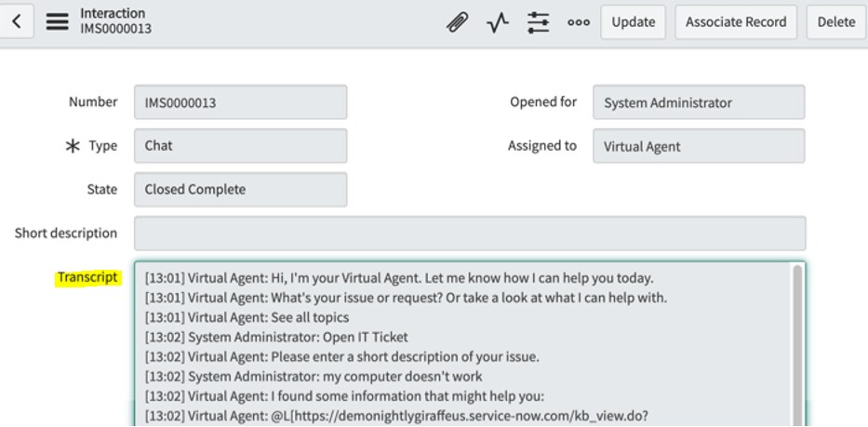Click the paperclip attachments icon

(457, 22)
